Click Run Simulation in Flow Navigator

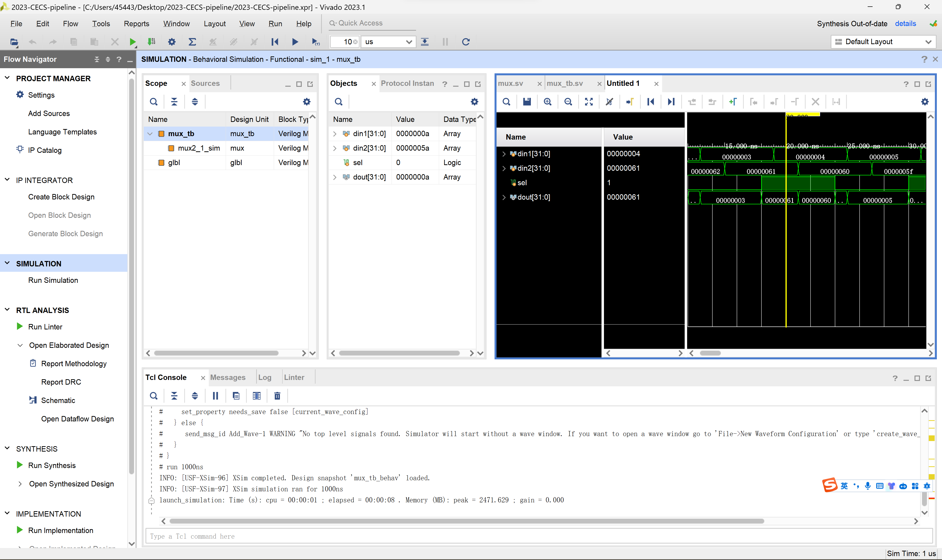click(53, 280)
